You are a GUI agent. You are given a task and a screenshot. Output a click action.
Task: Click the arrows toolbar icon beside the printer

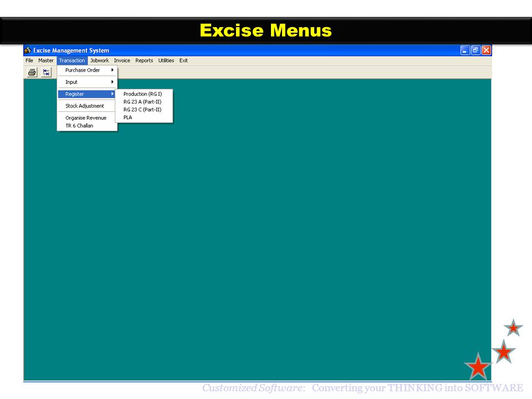pos(46,72)
